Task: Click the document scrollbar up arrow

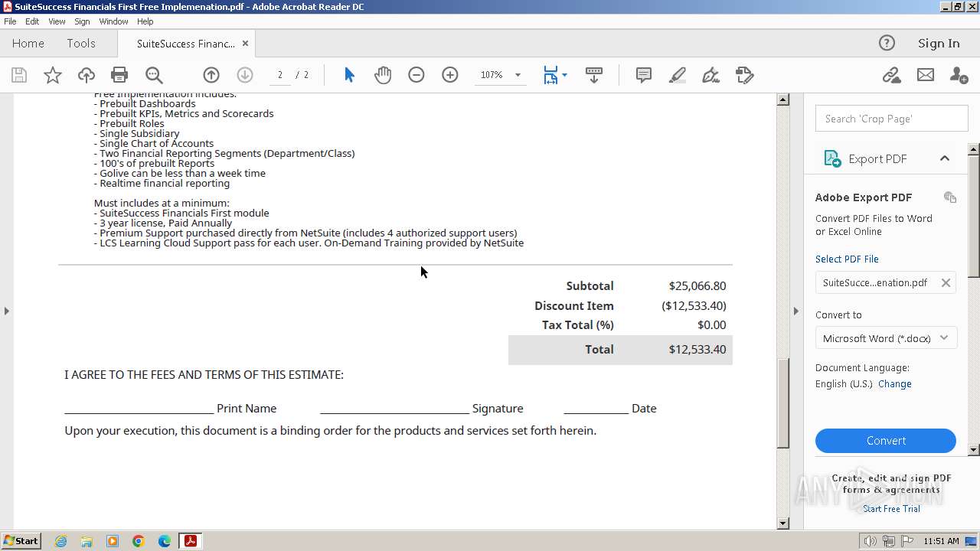Action: [782, 99]
